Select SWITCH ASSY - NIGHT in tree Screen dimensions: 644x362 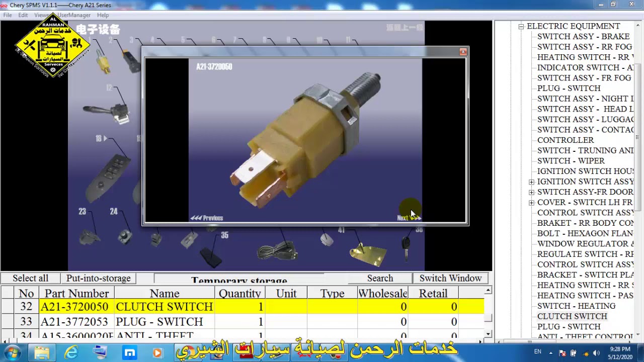(585, 99)
